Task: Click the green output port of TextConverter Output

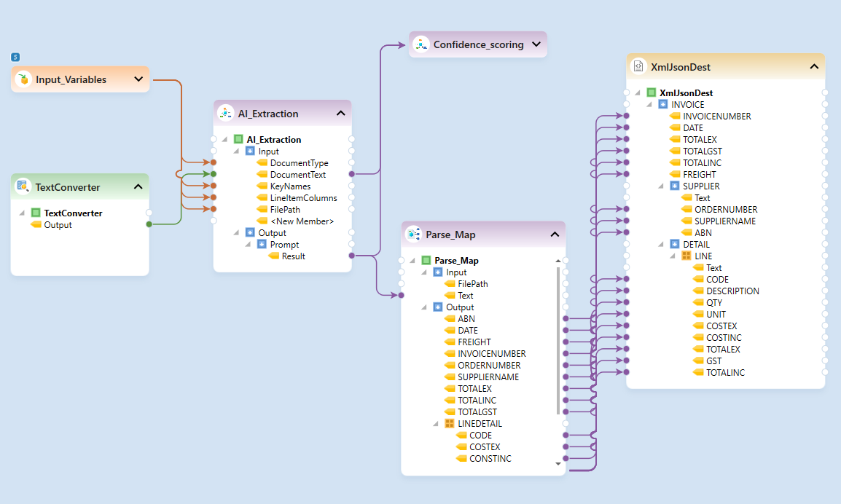Action: pos(149,224)
